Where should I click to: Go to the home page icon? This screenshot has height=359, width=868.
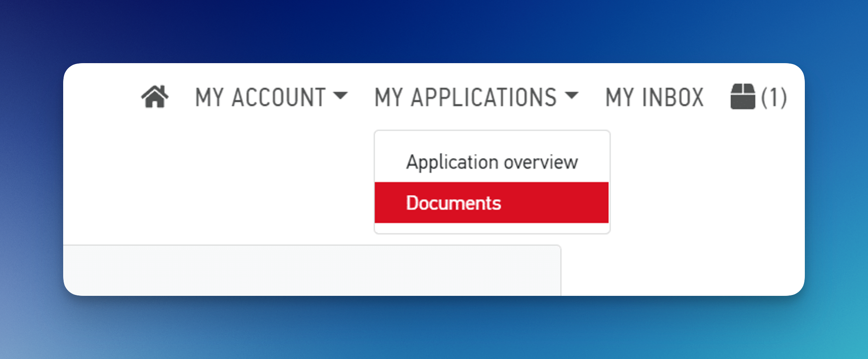click(x=155, y=96)
